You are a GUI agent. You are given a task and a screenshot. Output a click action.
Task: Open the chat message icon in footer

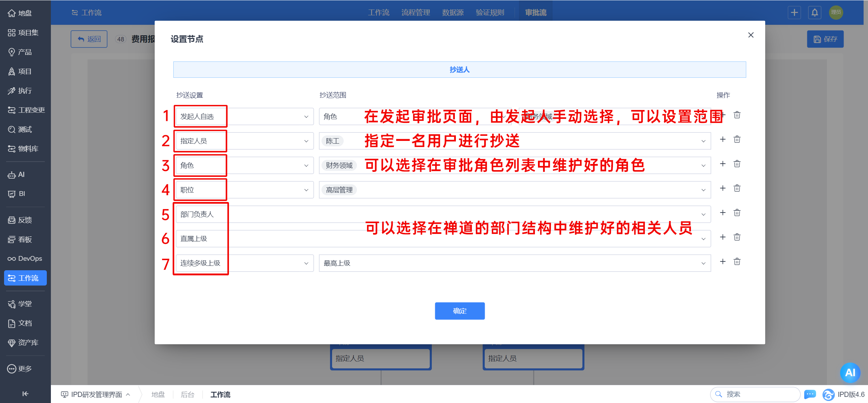810,394
